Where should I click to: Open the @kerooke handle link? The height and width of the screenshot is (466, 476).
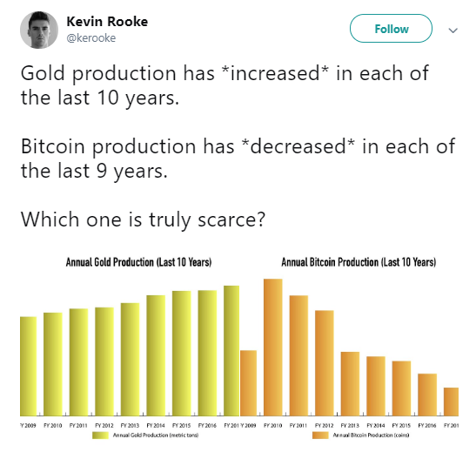91,38
